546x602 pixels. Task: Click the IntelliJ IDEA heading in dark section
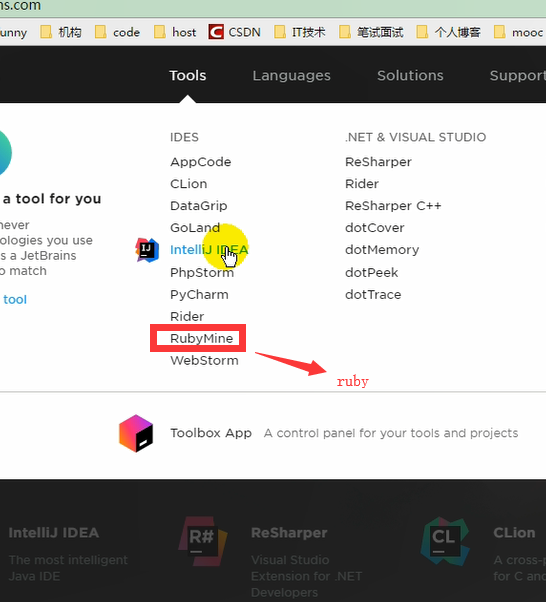(53, 533)
